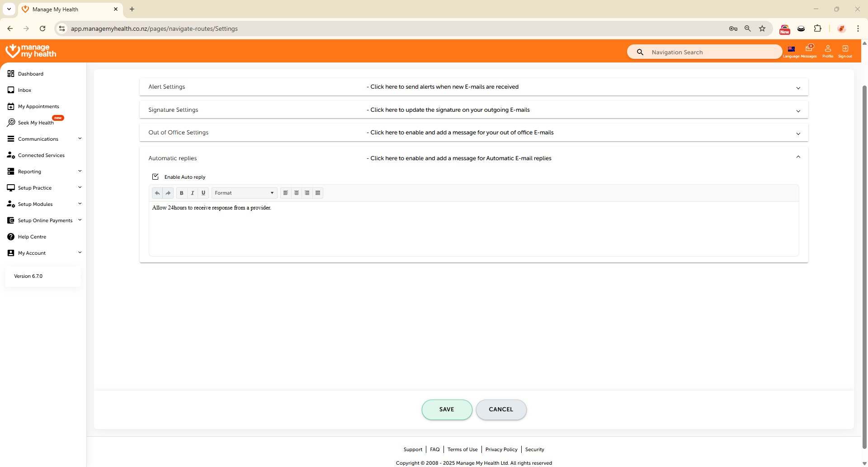Image resolution: width=868 pixels, height=467 pixels.
Task: Apply Underline formatting in the editor
Action: coord(203,193)
